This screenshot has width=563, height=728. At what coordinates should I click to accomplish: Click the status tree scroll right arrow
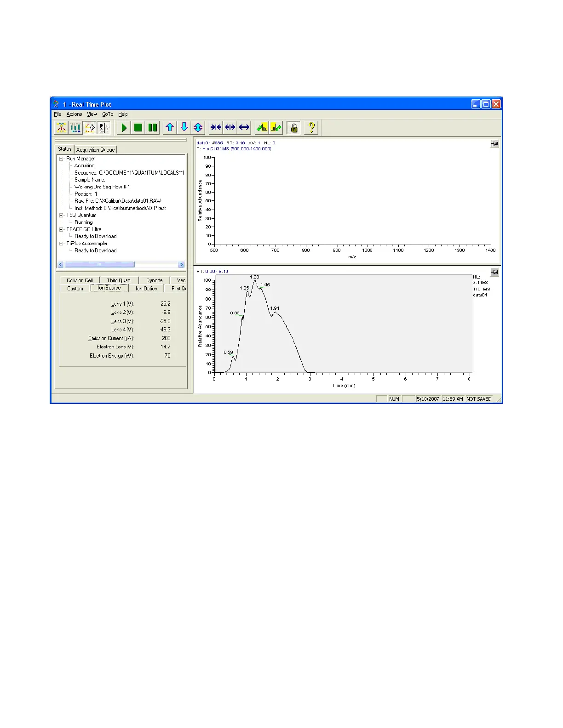[181, 265]
